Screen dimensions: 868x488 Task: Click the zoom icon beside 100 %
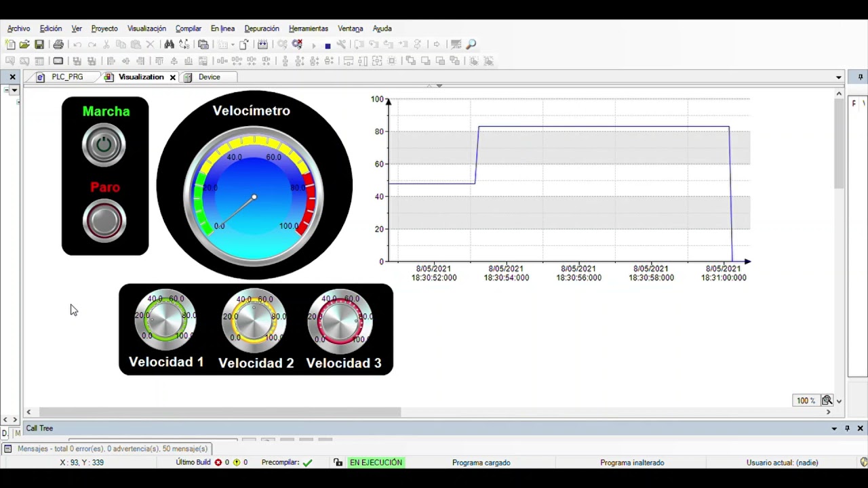pyautogui.click(x=827, y=401)
